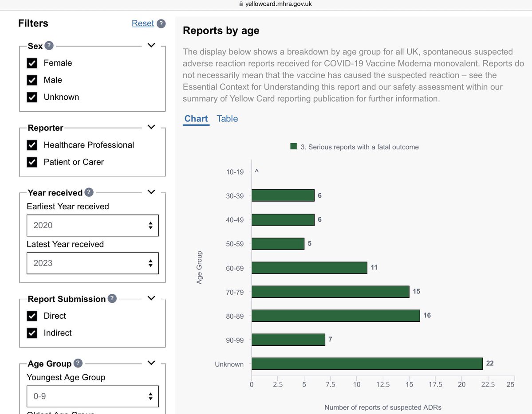
Task: Click the Age Group help icon
Action: pyautogui.click(x=78, y=363)
